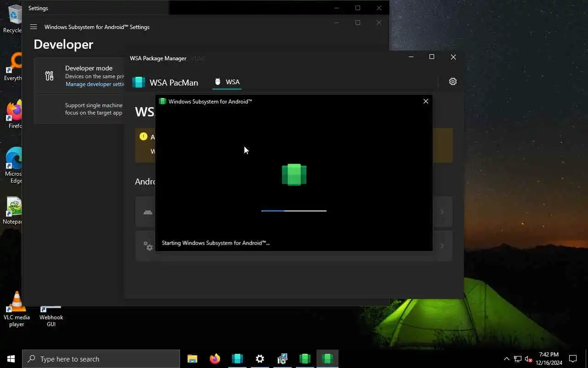The width and height of the screenshot is (588, 368).
Task: Open Settings gear on taskbar
Action: pyautogui.click(x=260, y=359)
